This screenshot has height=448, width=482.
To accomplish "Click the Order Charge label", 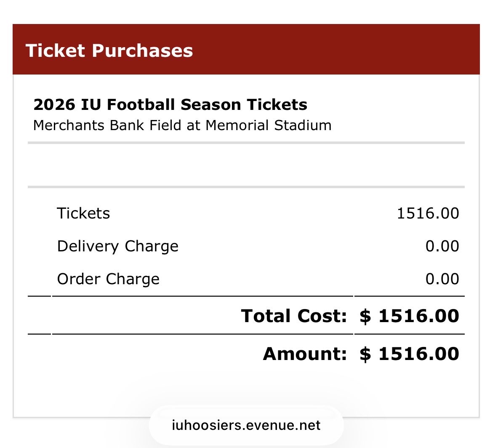I will point(108,279).
